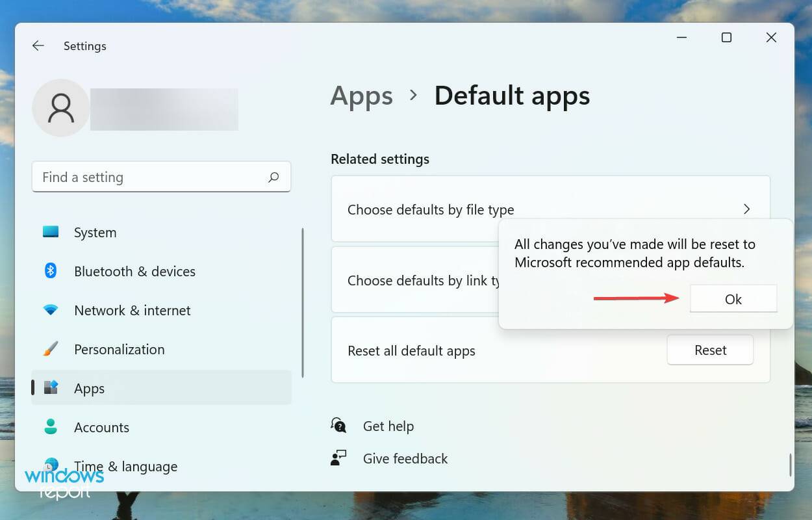The height and width of the screenshot is (520, 812).
Task: Click the search magnifier in Find a setting
Action: [x=273, y=177]
